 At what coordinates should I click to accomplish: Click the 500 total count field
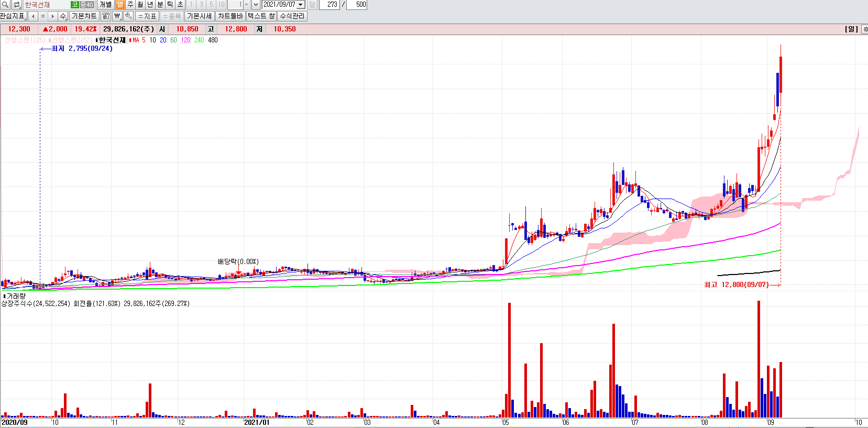357,5
